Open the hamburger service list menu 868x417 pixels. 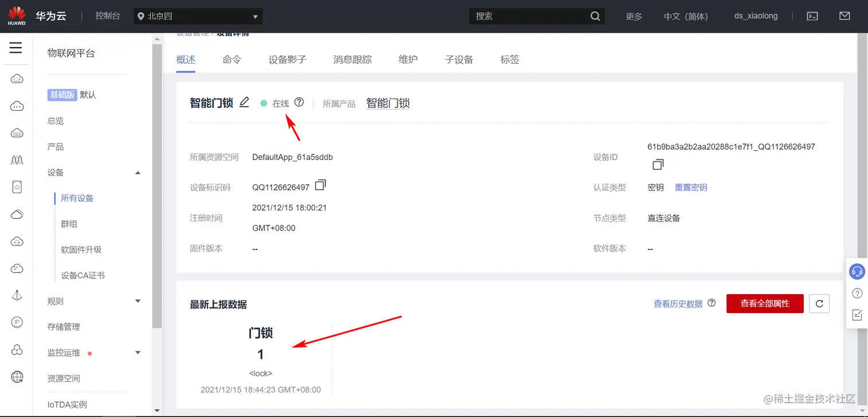[x=15, y=48]
